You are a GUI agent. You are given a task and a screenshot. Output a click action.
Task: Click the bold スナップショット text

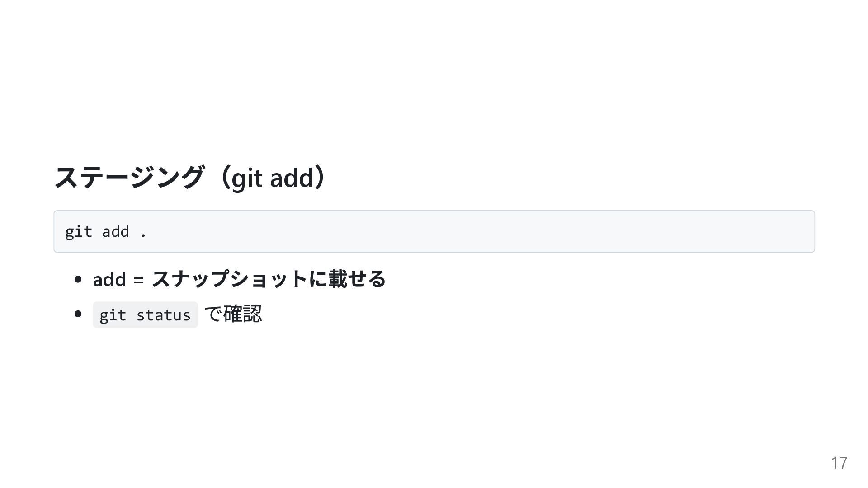click(230, 279)
